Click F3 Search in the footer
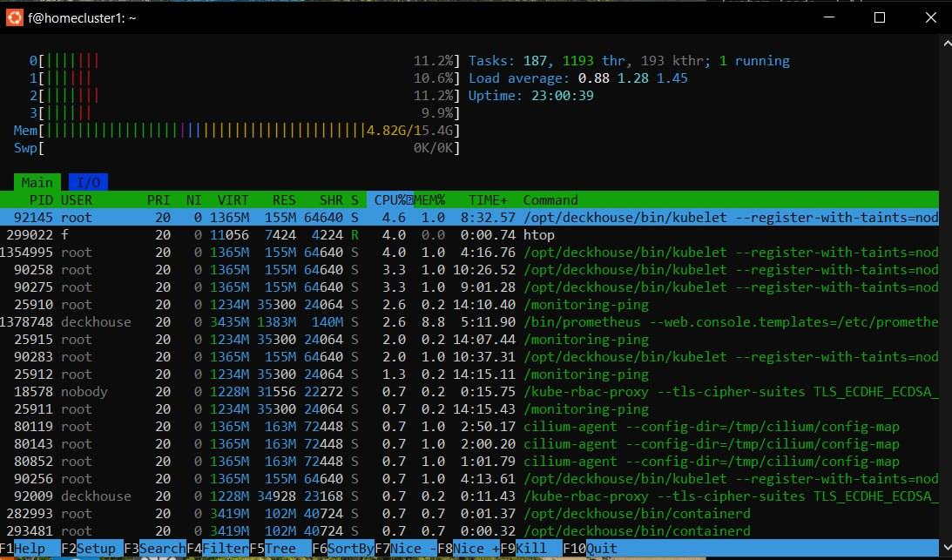This screenshot has height=560, width=952. 155,549
